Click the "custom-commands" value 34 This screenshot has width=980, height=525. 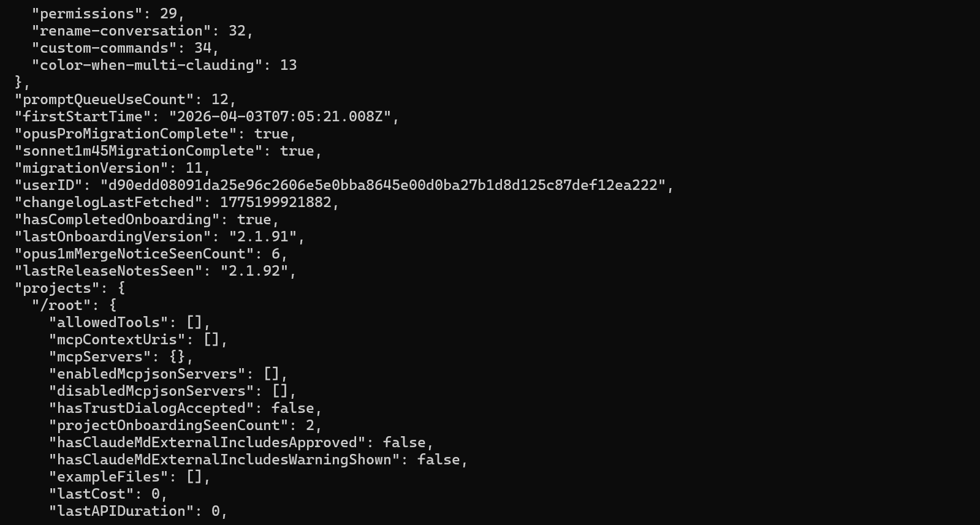(203, 48)
